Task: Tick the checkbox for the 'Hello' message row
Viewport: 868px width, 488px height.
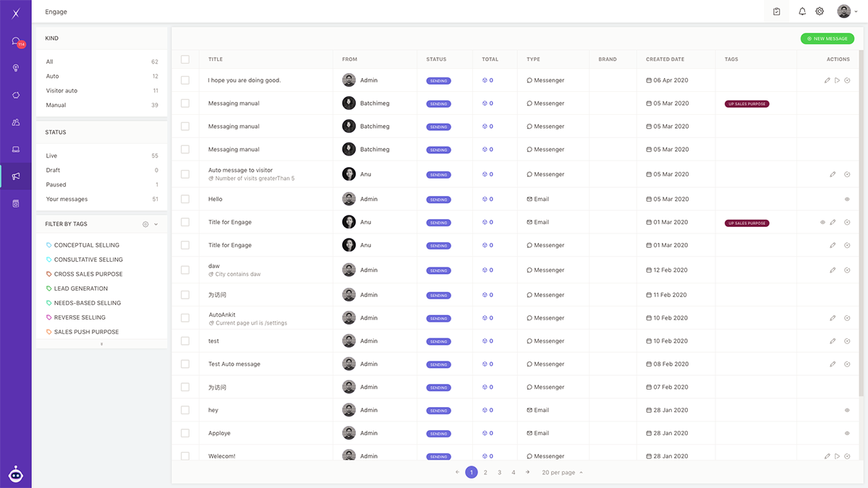Action: pos(185,199)
